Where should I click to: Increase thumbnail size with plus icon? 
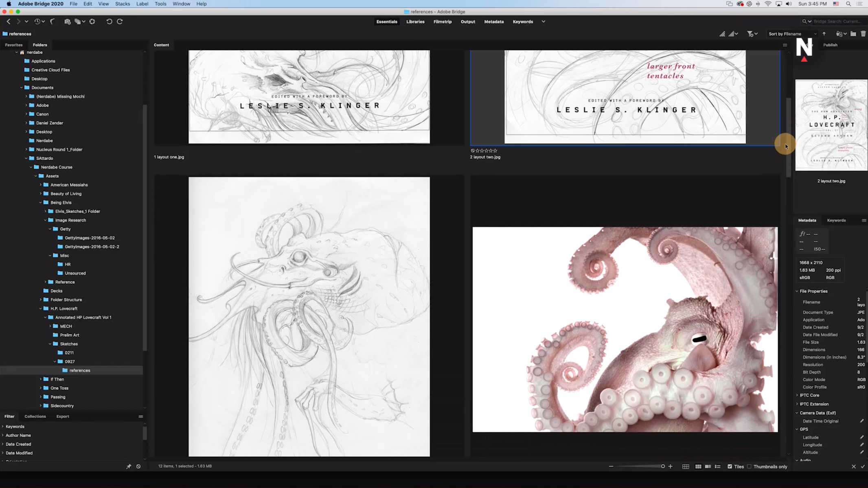tap(671, 466)
